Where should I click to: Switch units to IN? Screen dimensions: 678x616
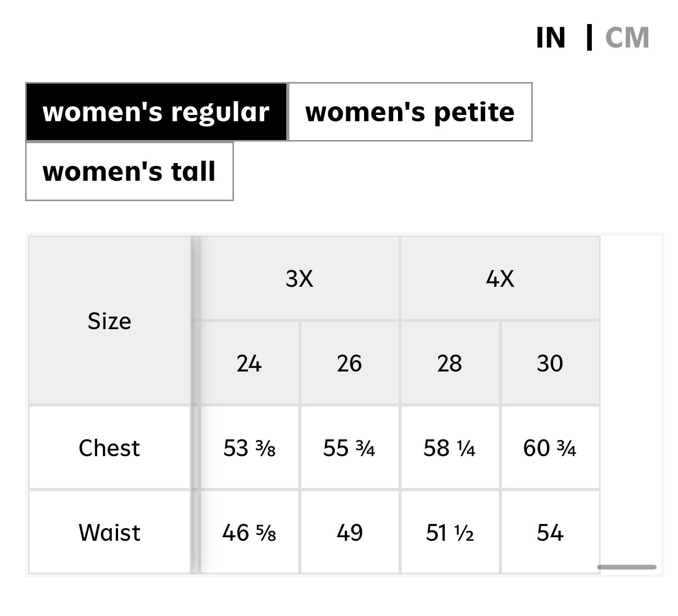551,38
